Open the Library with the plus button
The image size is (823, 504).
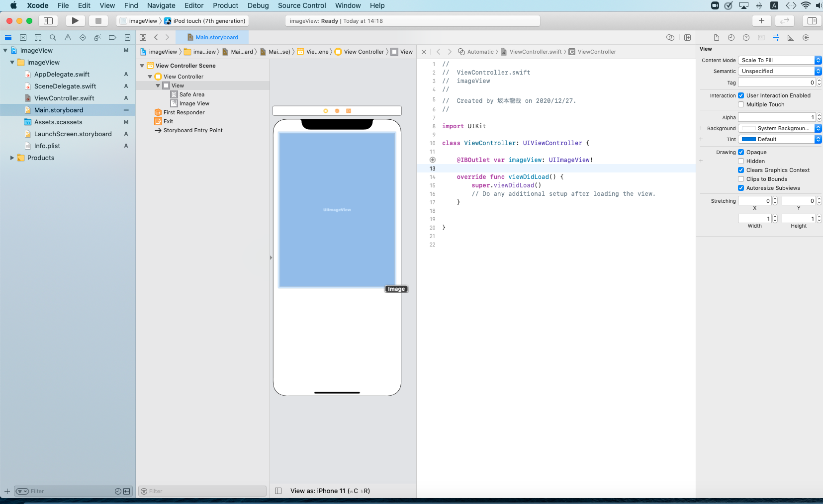pos(761,21)
